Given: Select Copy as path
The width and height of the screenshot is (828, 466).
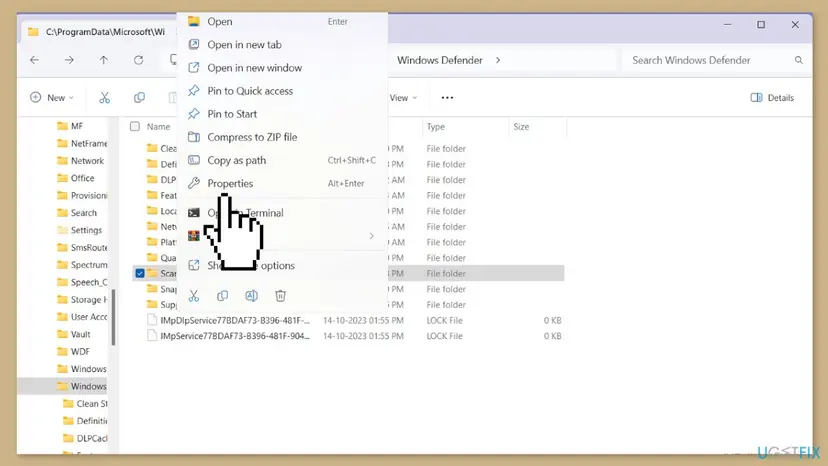Looking at the screenshot, I should point(283,160).
